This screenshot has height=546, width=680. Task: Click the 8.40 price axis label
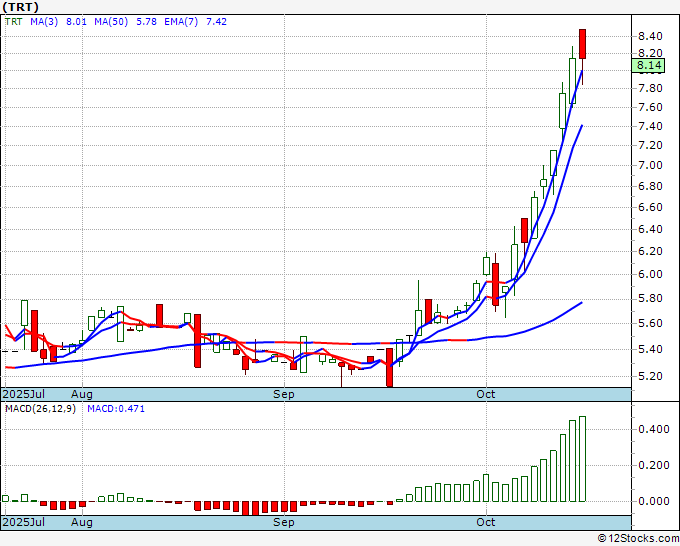[x=650, y=36]
